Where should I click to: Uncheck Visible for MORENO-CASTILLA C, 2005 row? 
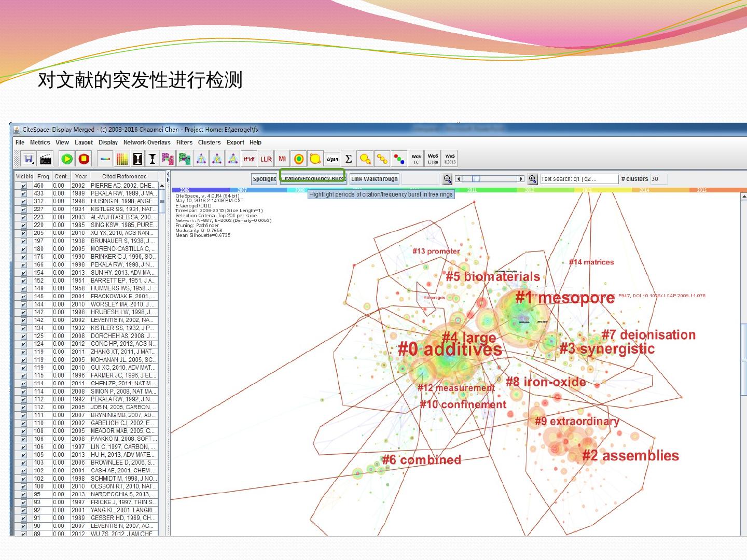23,249
